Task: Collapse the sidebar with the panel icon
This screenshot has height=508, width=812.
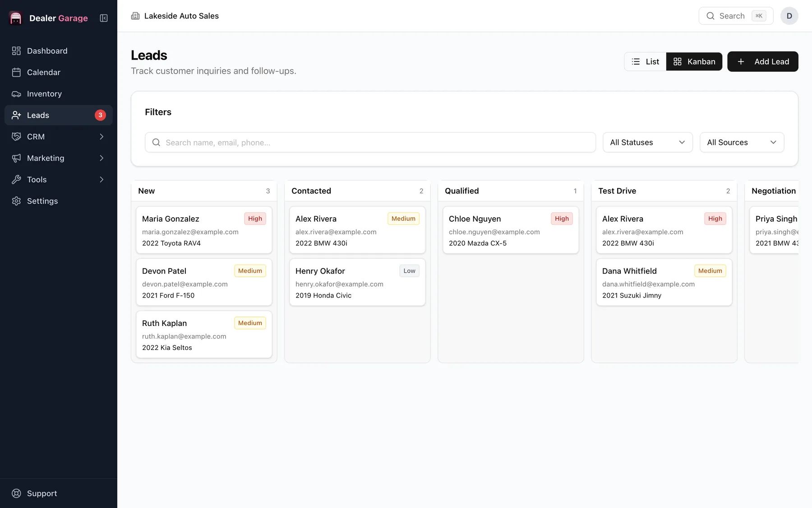Action: (104, 18)
